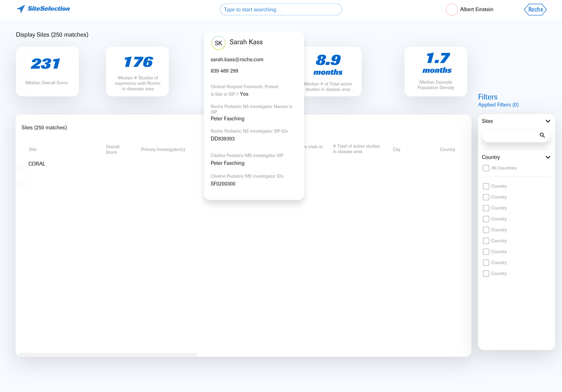Sort by the Site column header

coord(33,150)
